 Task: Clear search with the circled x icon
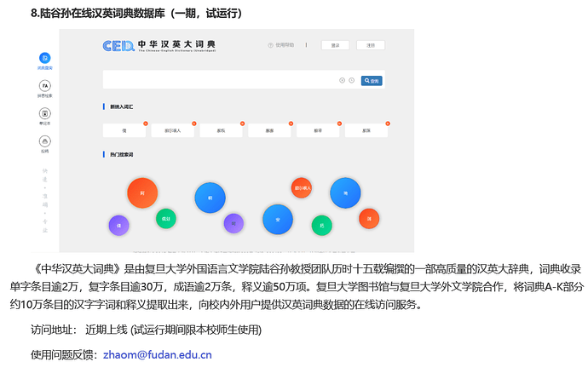(x=343, y=80)
